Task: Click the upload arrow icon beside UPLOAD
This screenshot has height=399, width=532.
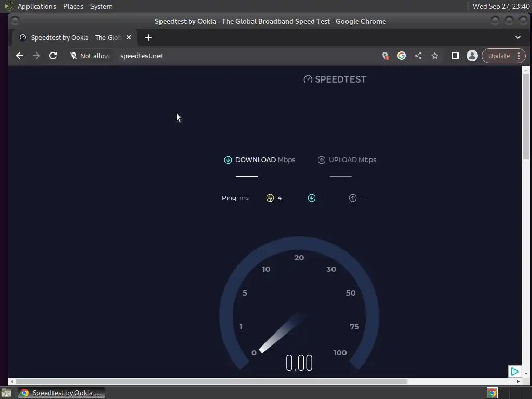Action: (x=321, y=160)
